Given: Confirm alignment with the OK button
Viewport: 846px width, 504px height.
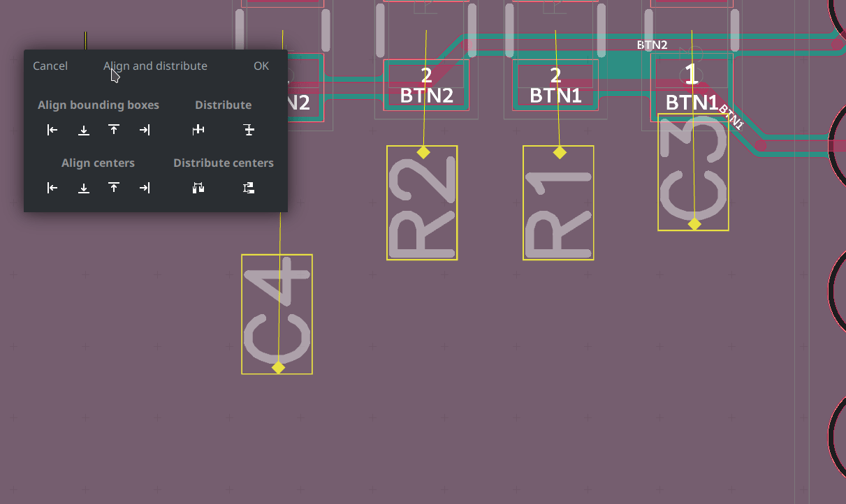Looking at the screenshot, I should (x=261, y=66).
